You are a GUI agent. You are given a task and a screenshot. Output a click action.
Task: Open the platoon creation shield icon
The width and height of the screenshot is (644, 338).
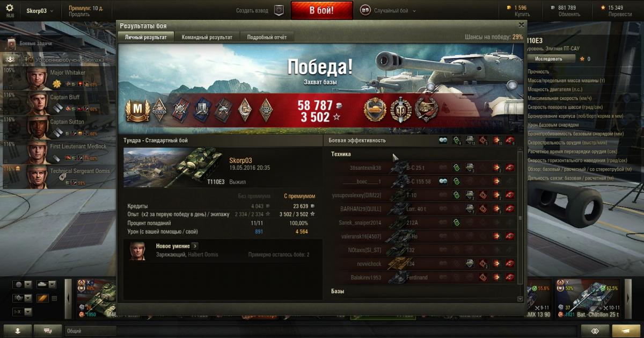coord(279,10)
